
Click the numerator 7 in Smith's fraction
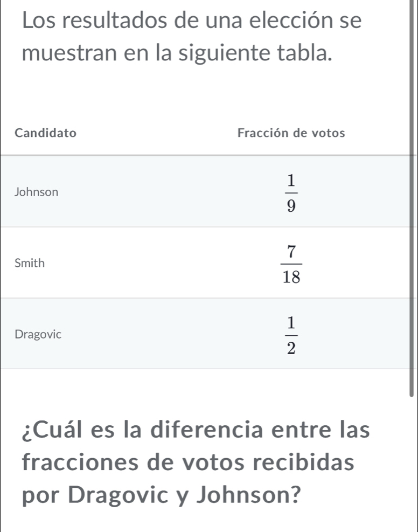[x=291, y=251]
